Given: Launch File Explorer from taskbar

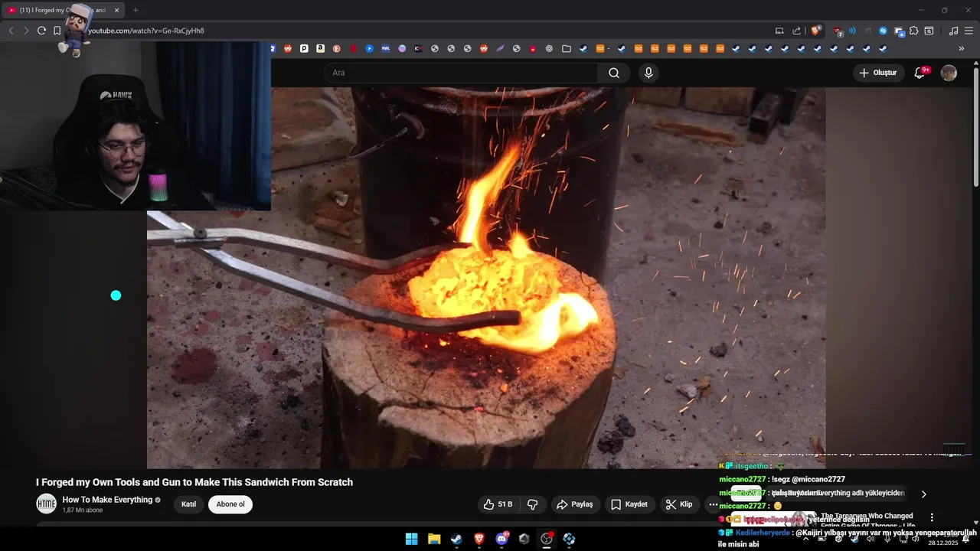Looking at the screenshot, I should click(x=434, y=539).
